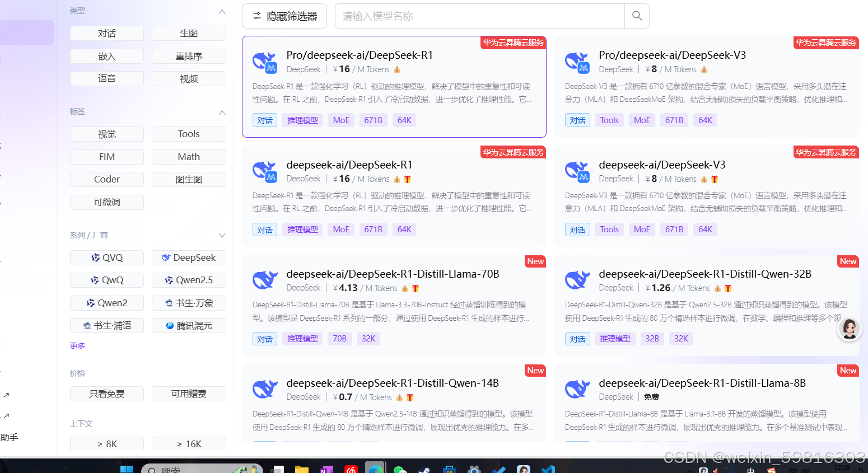This screenshot has height=473, width=868.
Task: Toggle the 生图 type filter
Action: pyautogui.click(x=189, y=34)
